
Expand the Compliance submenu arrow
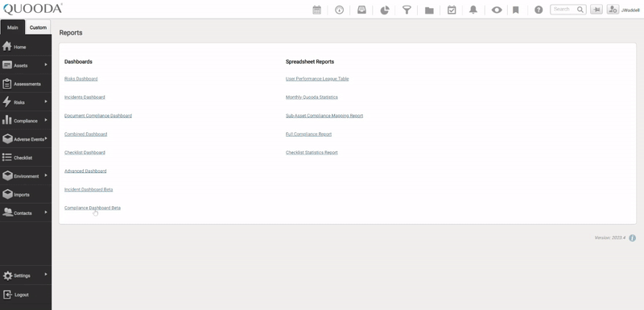pos(46,120)
